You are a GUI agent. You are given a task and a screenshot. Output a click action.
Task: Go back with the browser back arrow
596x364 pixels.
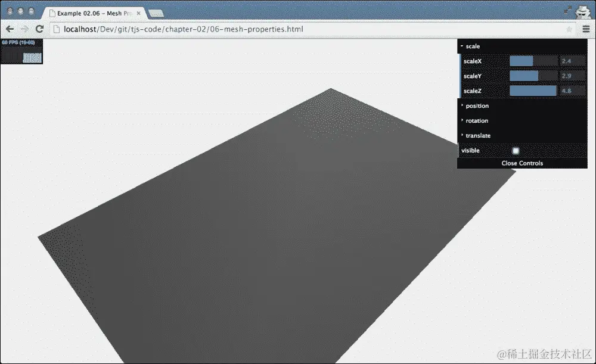point(10,29)
